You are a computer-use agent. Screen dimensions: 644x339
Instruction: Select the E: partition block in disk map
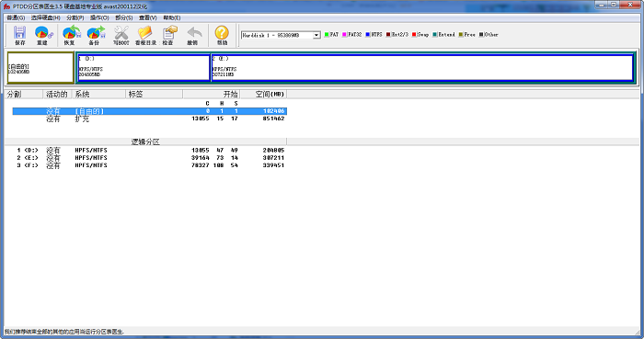[x=422, y=68]
